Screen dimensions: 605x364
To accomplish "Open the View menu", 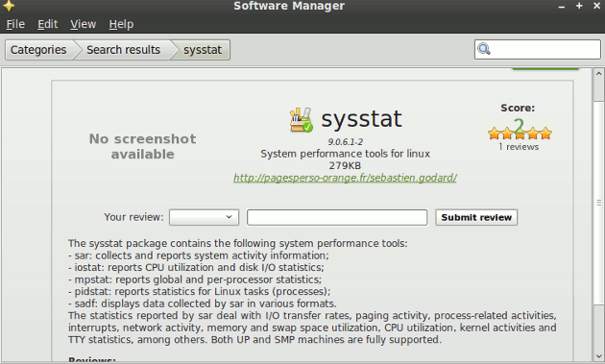I will tap(83, 24).
